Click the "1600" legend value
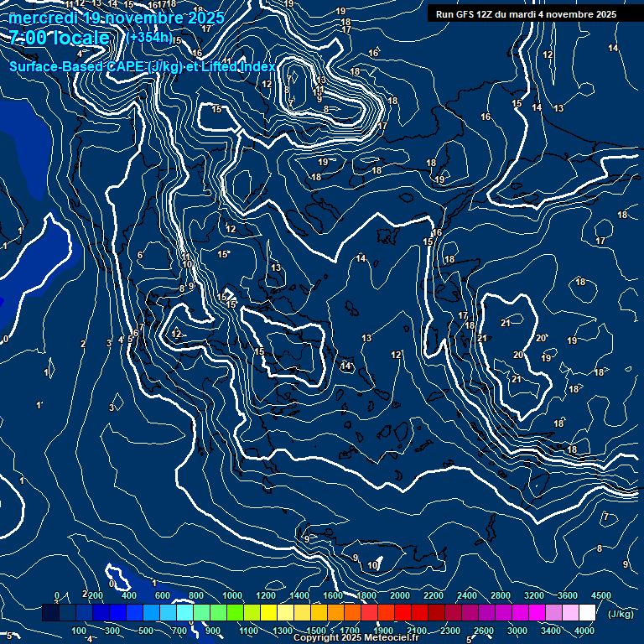This screenshot has height=644, width=644. [x=333, y=595]
